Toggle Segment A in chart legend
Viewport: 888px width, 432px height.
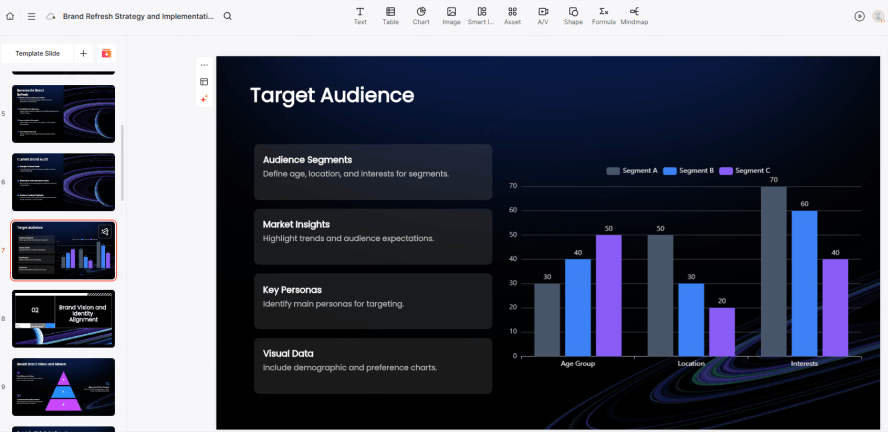point(632,170)
